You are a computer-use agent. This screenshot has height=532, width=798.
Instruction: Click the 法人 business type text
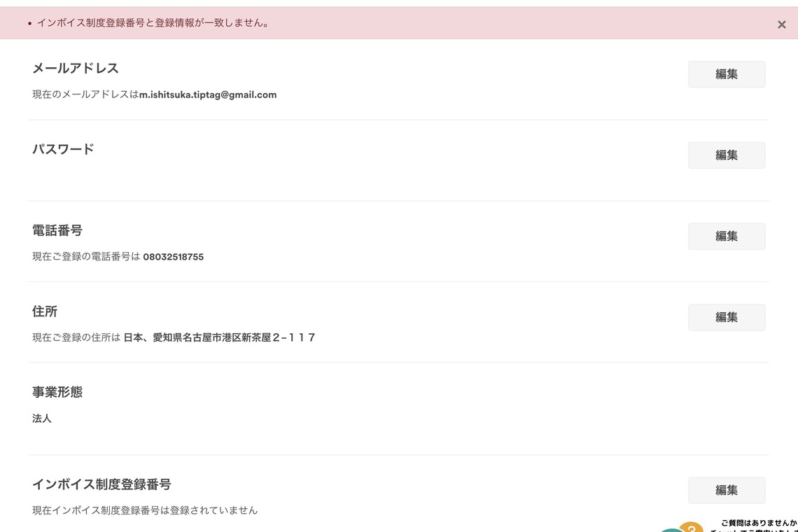(41, 418)
